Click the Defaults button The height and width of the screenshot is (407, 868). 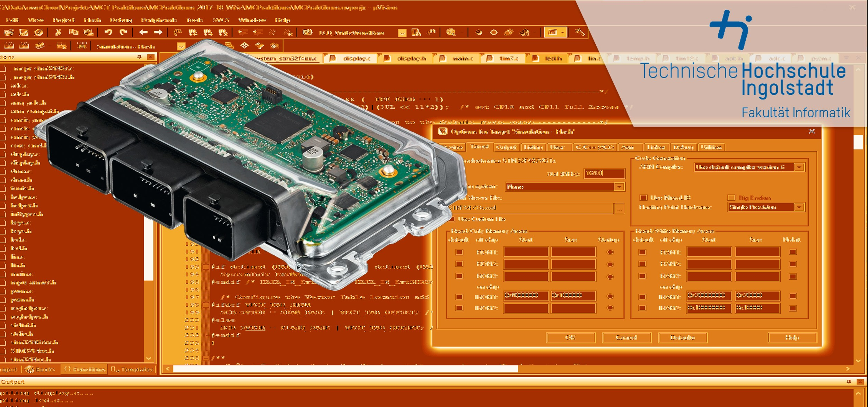(x=682, y=337)
